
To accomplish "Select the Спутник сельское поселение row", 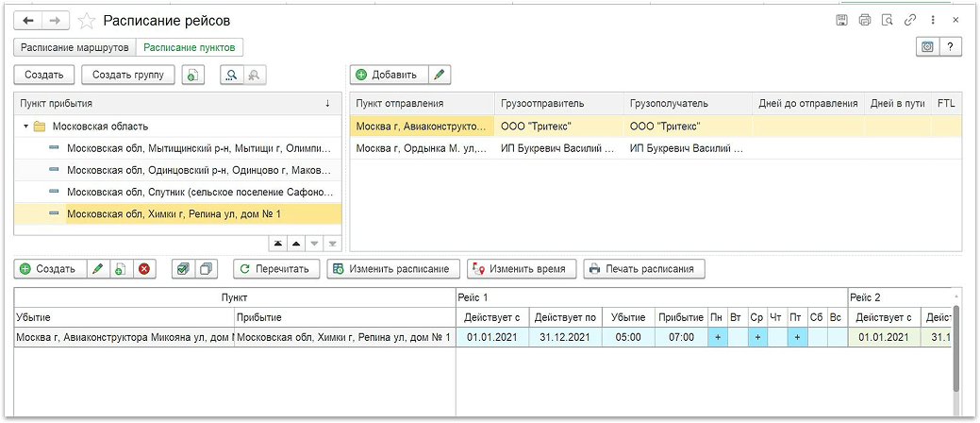I will click(177, 192).
